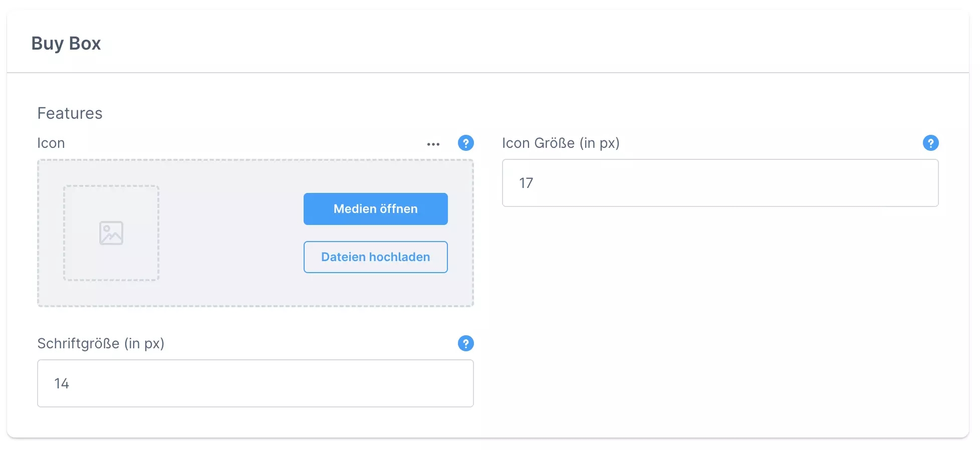Click the value 17 in icon size field

point(526,183)
